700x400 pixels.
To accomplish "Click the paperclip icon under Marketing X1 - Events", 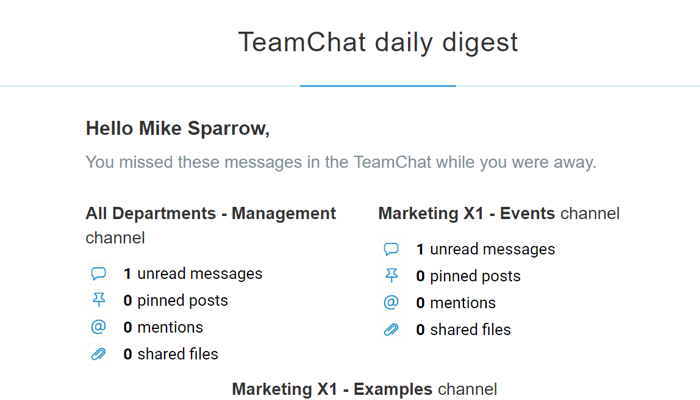I will point(391,329).
